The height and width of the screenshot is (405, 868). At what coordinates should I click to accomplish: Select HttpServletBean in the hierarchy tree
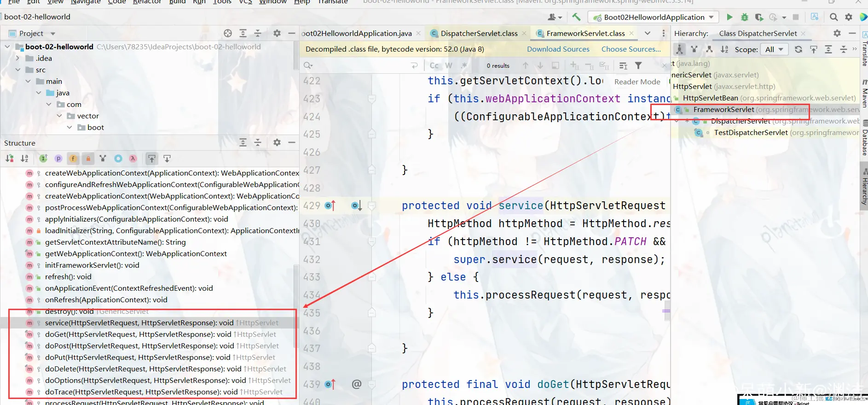710,98
